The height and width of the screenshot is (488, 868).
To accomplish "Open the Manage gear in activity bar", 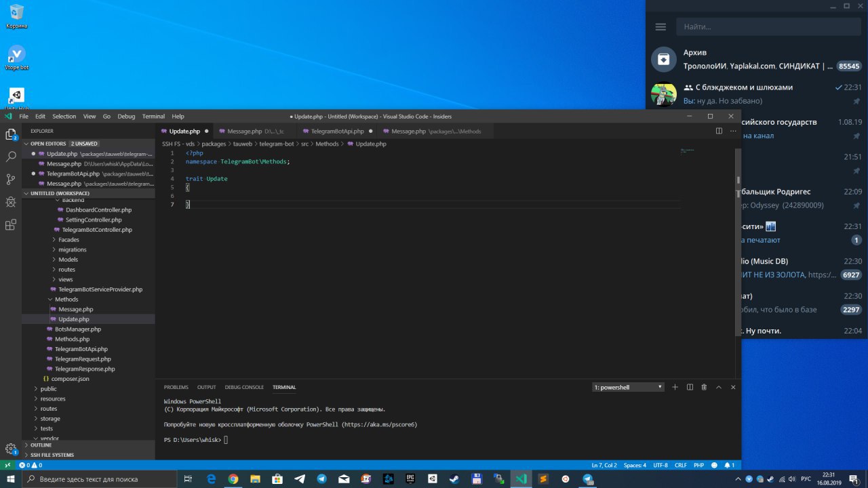I will click(11, 449).
